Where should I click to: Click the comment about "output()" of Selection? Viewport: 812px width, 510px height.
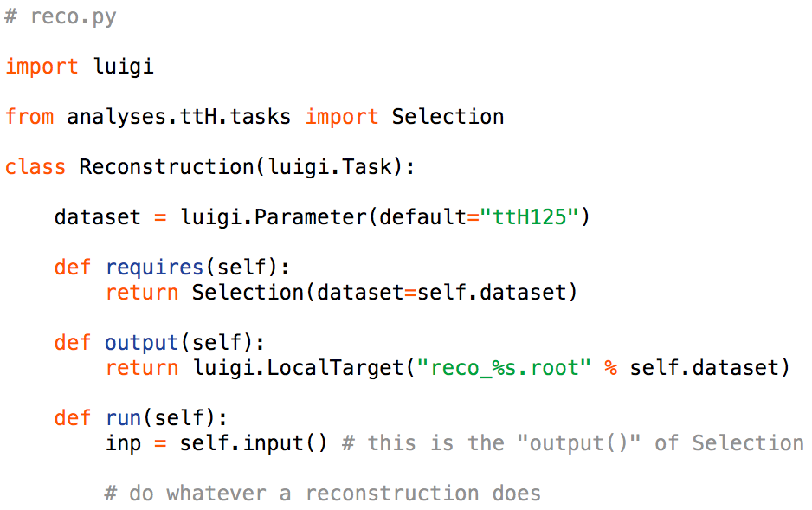(x=573, y=443)
